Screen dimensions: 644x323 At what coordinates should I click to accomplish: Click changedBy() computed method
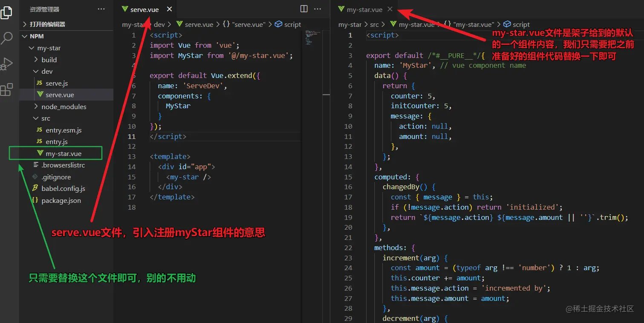pos(405,187)
